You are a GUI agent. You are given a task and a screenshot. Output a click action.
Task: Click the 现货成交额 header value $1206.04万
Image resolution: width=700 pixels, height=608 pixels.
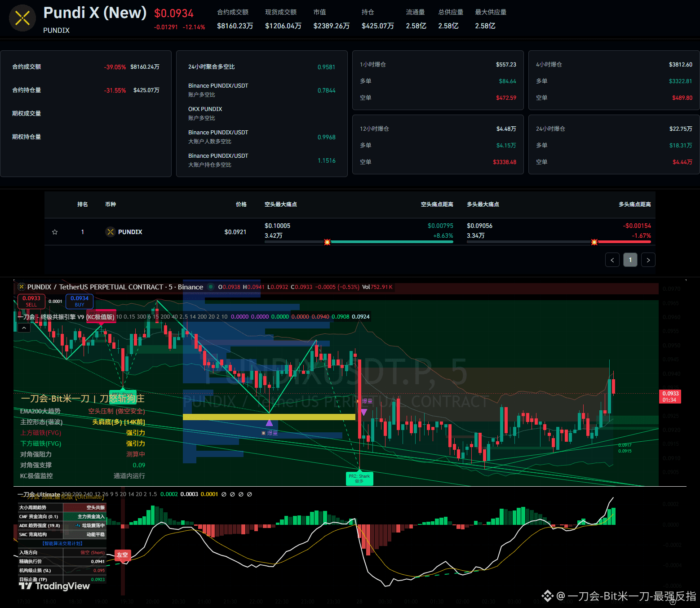click(x=283, y=26)
